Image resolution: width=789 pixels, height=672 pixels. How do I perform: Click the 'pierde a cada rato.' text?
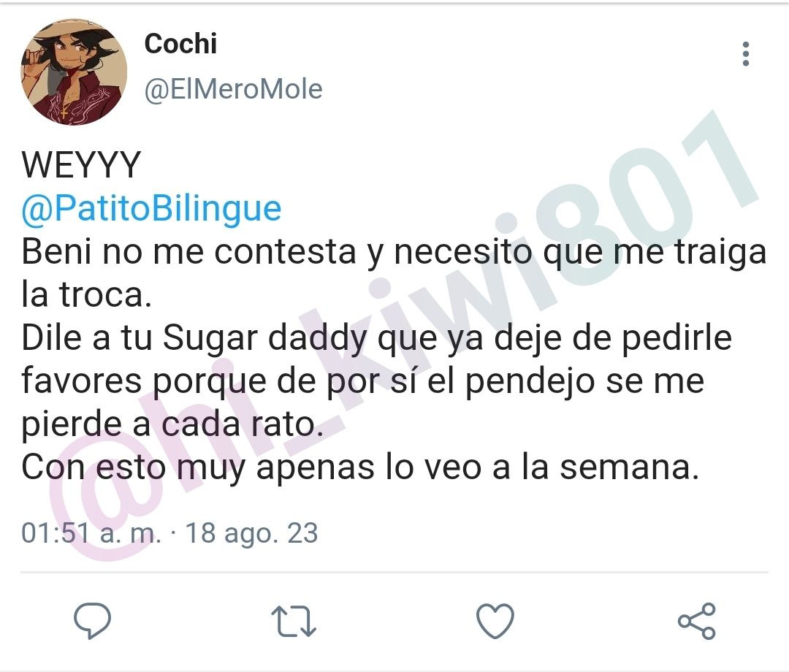(x=172, y=424)
